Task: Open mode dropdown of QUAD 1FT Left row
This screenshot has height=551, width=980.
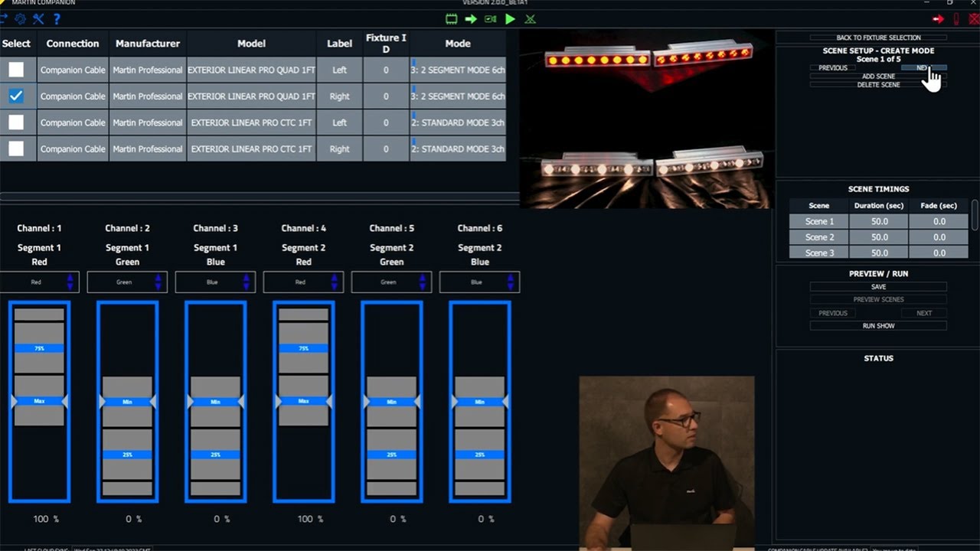Action: click(458, 70)
